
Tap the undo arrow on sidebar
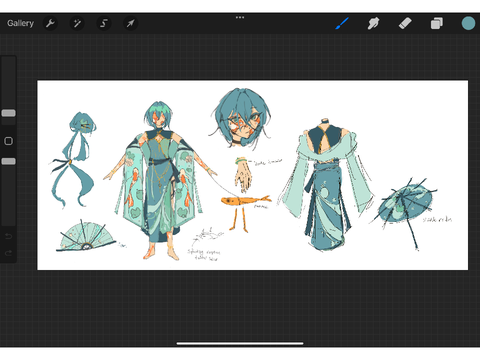(9, 236)
